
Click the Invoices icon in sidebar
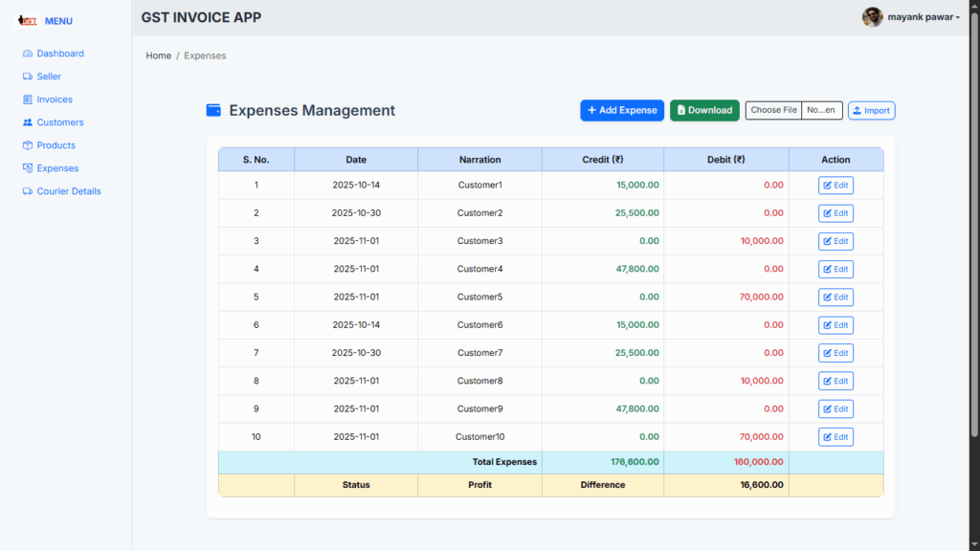(28, 99)
